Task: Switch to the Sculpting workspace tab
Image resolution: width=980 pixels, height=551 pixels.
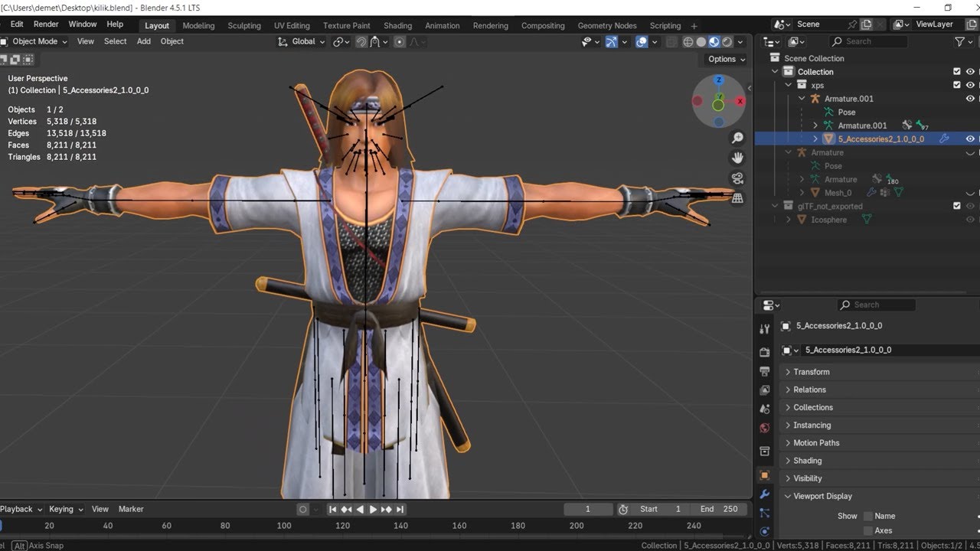Action: click(x=244, y=25)
